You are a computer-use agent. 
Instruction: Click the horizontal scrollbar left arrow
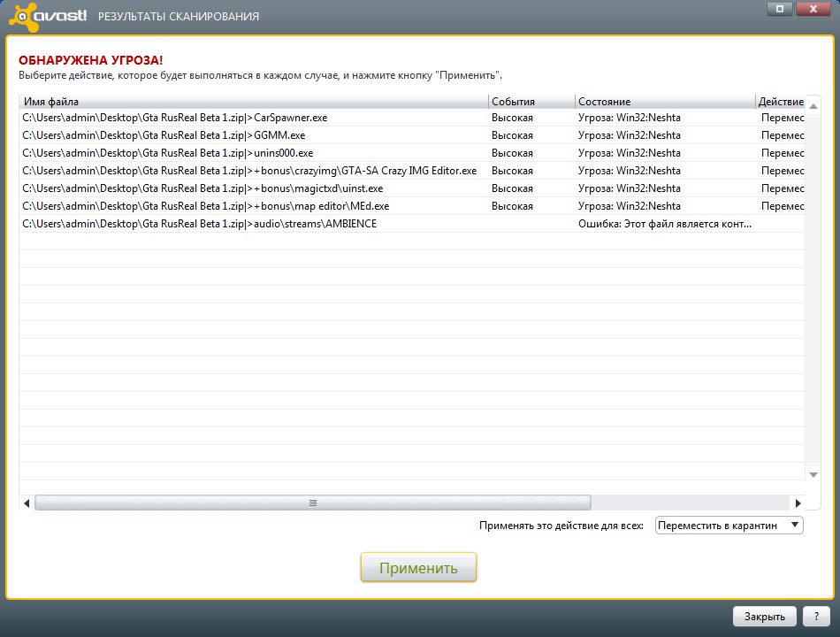click(x=27, y=503)
